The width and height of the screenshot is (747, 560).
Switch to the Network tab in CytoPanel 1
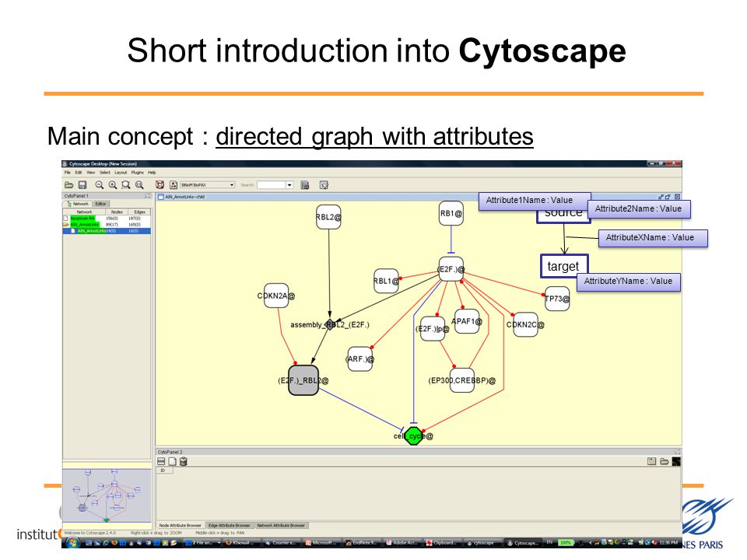(x=78, y=203)
